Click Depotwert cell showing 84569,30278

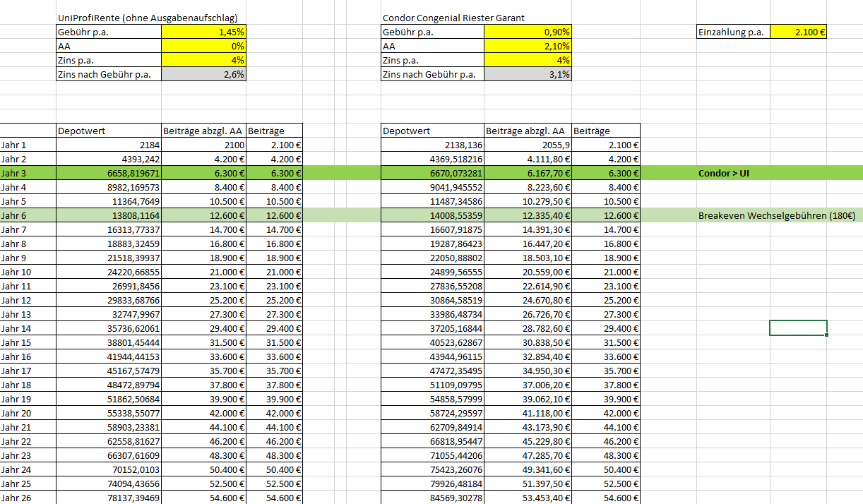432,498
